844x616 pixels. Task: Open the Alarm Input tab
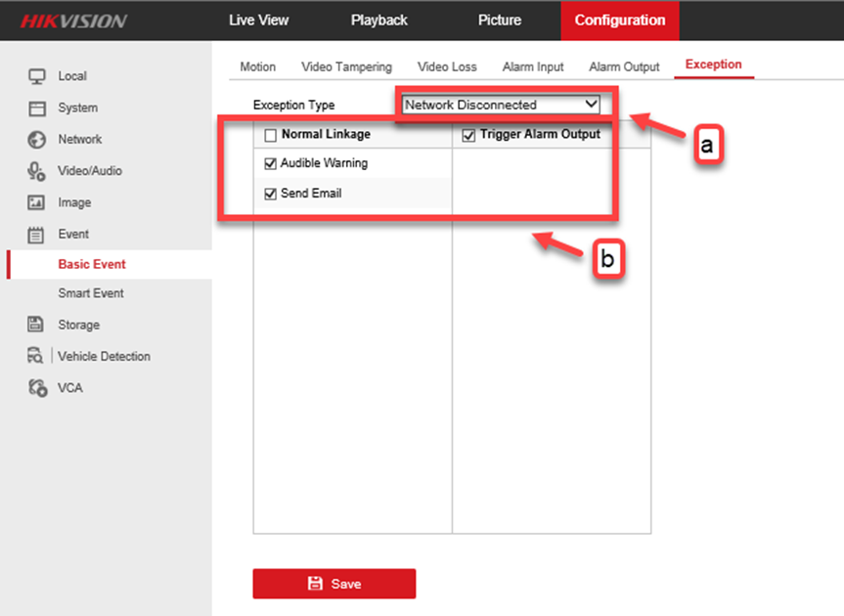coord(533,66)
